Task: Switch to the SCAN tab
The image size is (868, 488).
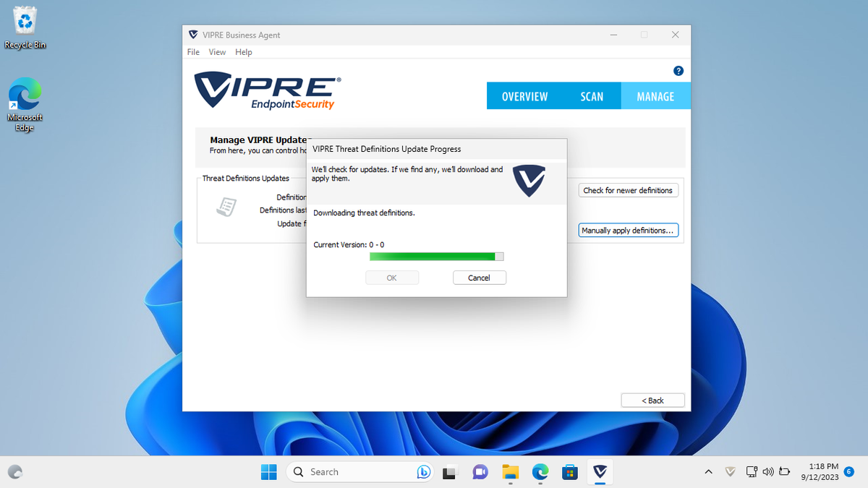Action: 592,95
